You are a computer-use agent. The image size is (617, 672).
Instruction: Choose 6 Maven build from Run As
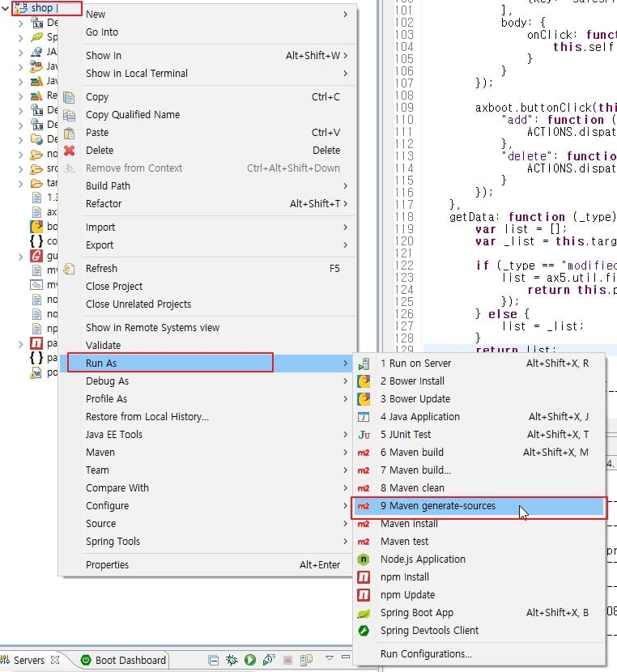click(x=479, y=453)
